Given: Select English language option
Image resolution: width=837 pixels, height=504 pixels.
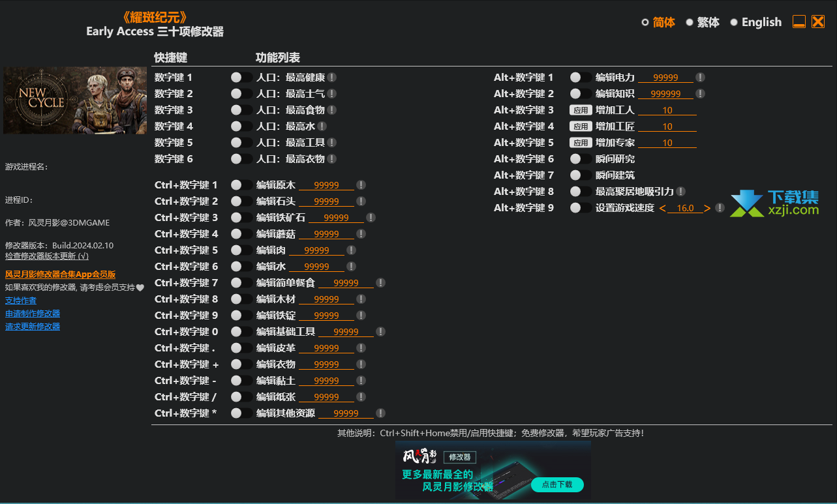Looking at the screenshot, I should pyautogui.click(x=755, y=22).
